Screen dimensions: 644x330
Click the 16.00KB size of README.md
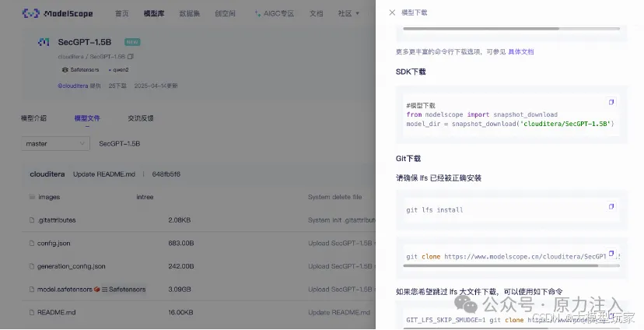pos(180,312)
